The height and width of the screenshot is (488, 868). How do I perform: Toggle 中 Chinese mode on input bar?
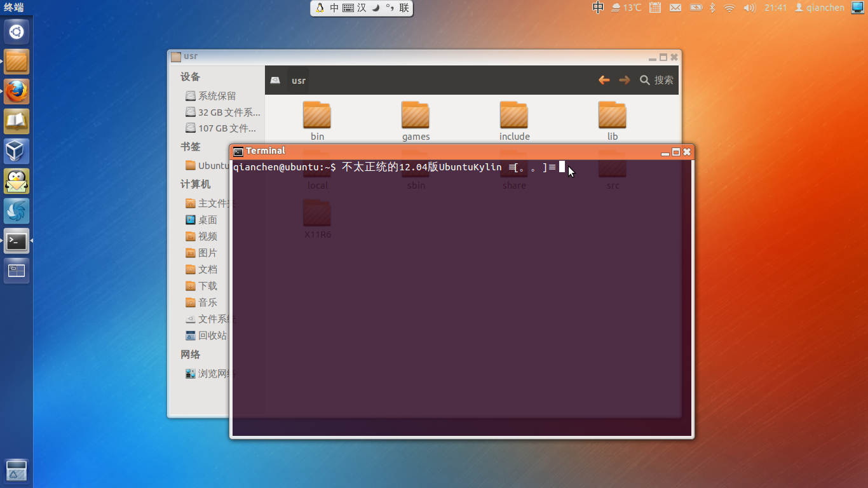click(x=334, y=8)
